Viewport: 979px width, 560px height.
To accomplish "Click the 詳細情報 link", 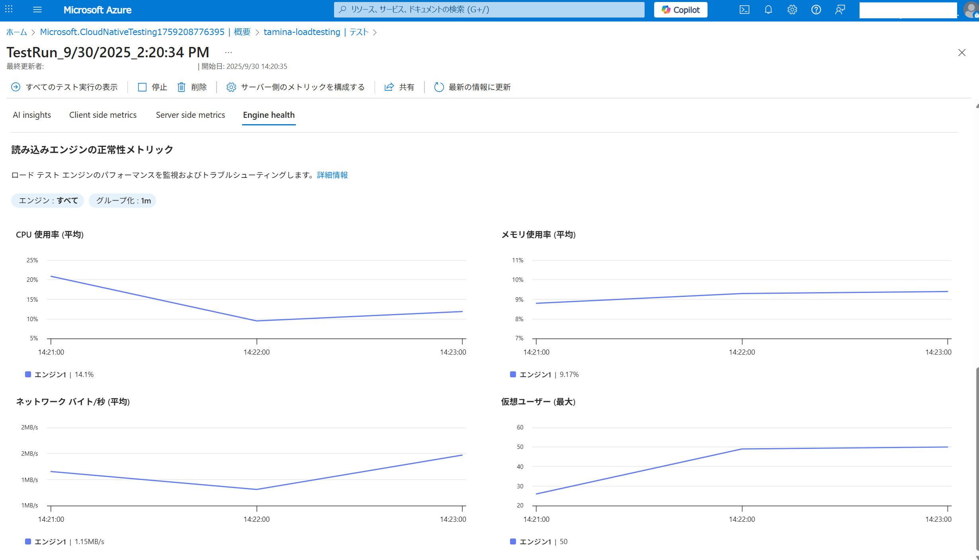I will 332,175.
